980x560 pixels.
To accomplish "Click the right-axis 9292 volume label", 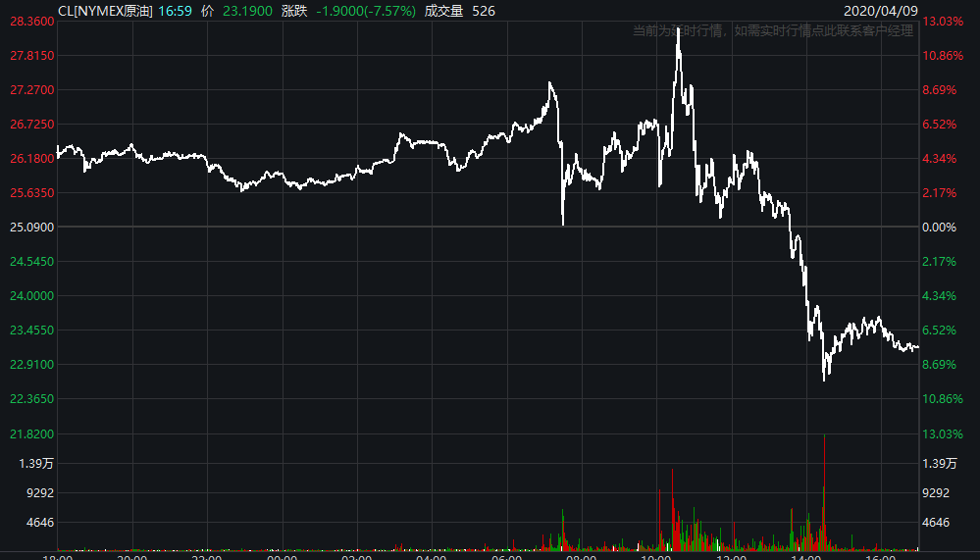I will coord(936,493).
